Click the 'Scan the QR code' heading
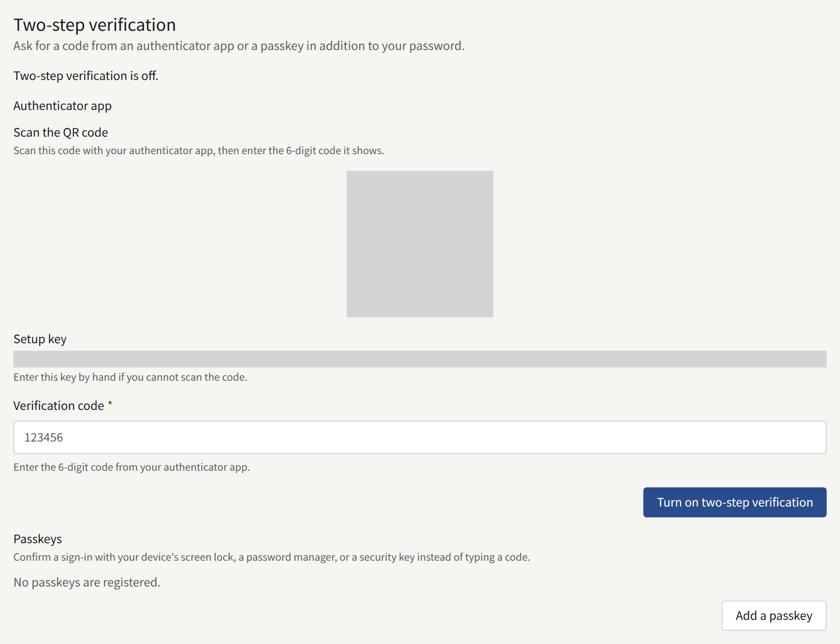The width and height of the screenshot is (840, 644). click(61, 132)
